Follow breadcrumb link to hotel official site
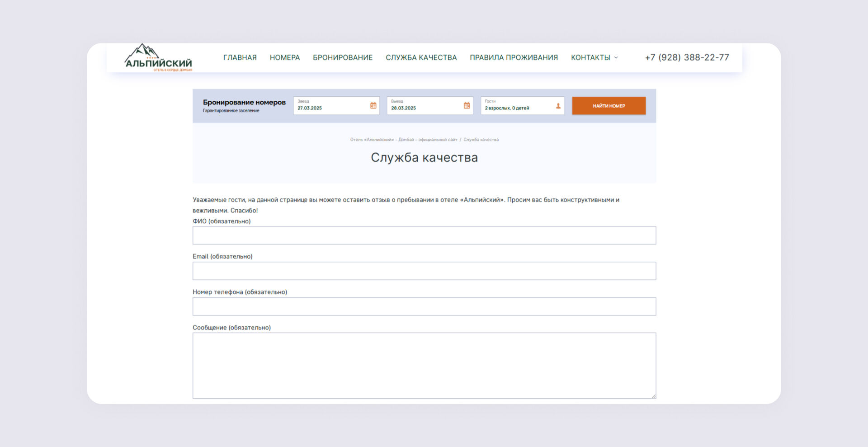This screenshot has width=868, height=447. tap(403, 140)
